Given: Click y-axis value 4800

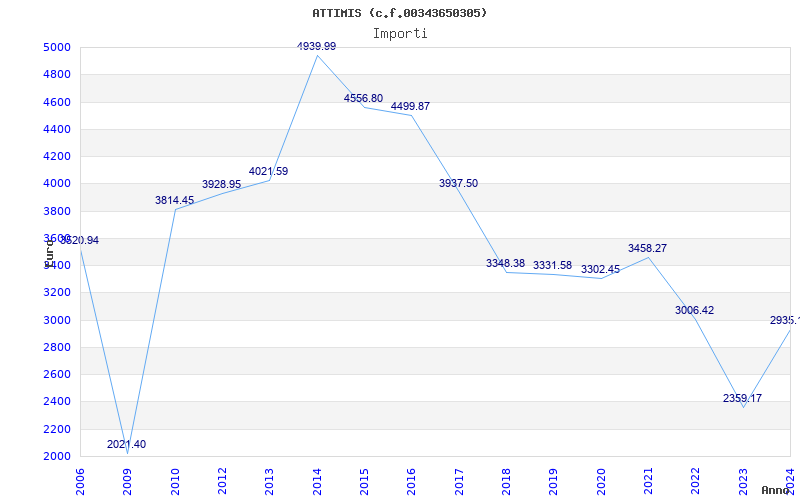Looking at the screenshot, I should pos(57,74).
